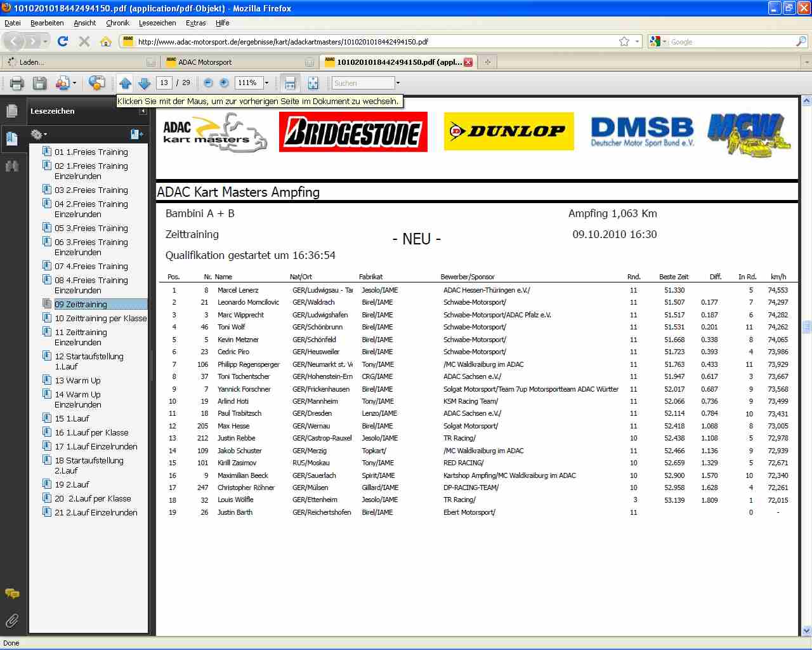Open zoom level dropdown arrow

pos(266,83)
